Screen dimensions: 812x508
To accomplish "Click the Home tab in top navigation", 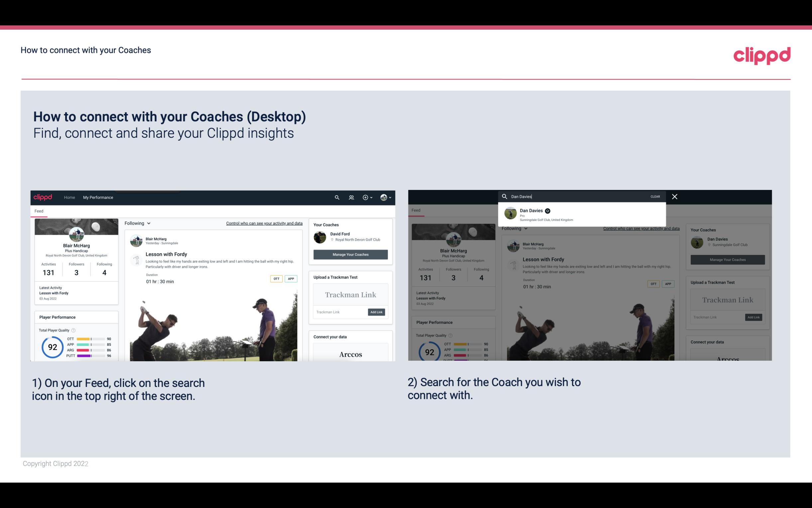I will tap(69, 197).
